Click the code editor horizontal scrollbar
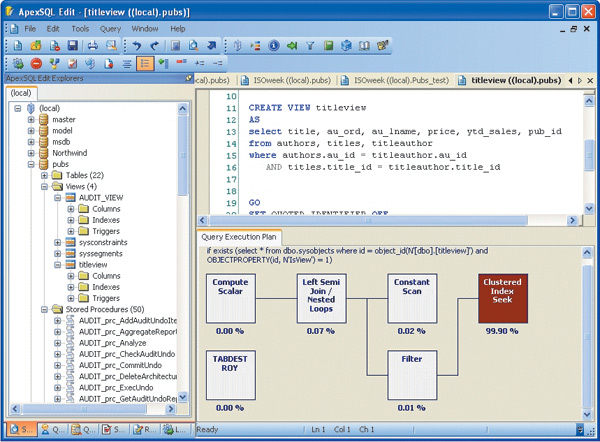The width and height of the screenshot is (600, 442). click(x=367, y=220)
